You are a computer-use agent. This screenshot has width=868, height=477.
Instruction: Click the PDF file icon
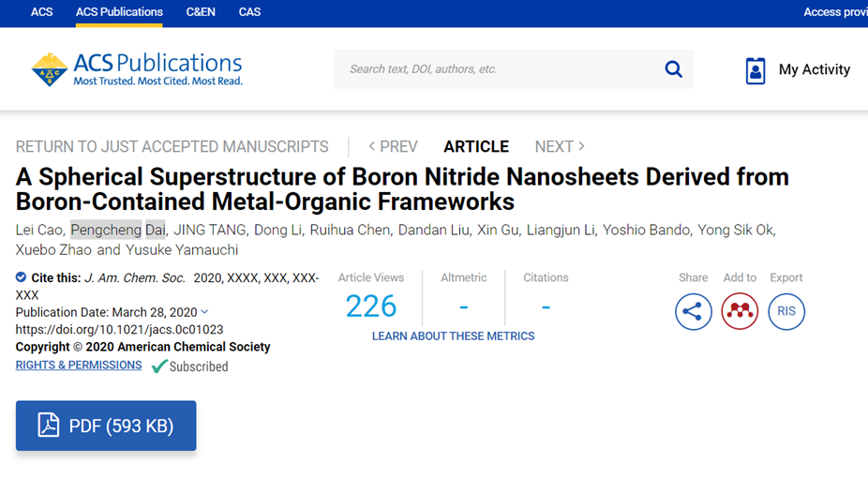48,425
